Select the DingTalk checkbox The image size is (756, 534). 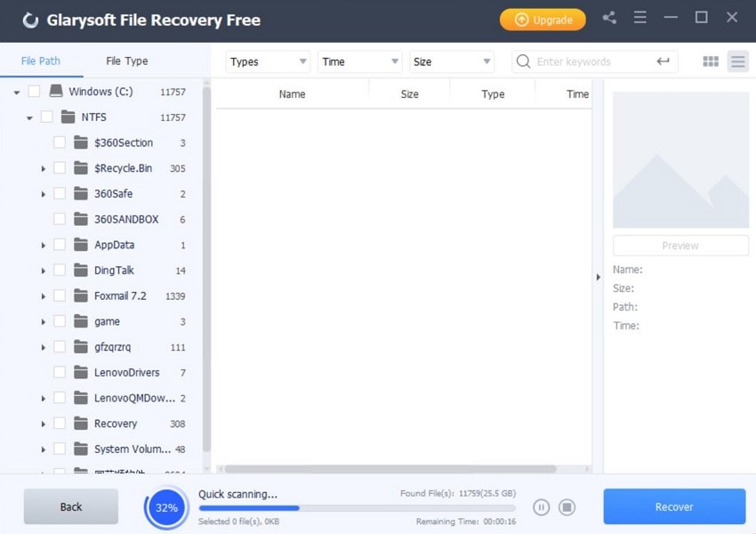(60, 271)
